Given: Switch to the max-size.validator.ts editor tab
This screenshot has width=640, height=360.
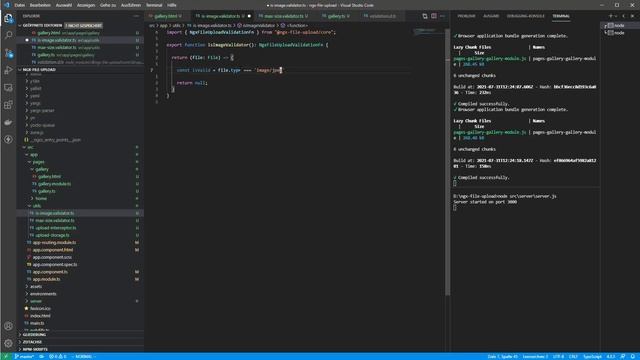Looking at the screenshot, I should pos(284,16).
